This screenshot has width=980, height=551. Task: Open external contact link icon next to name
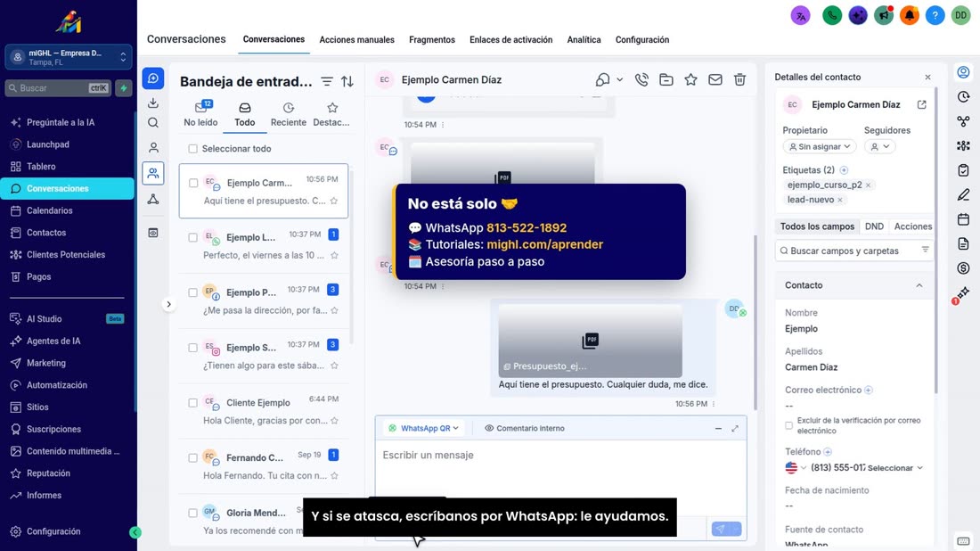pos(922,104)
